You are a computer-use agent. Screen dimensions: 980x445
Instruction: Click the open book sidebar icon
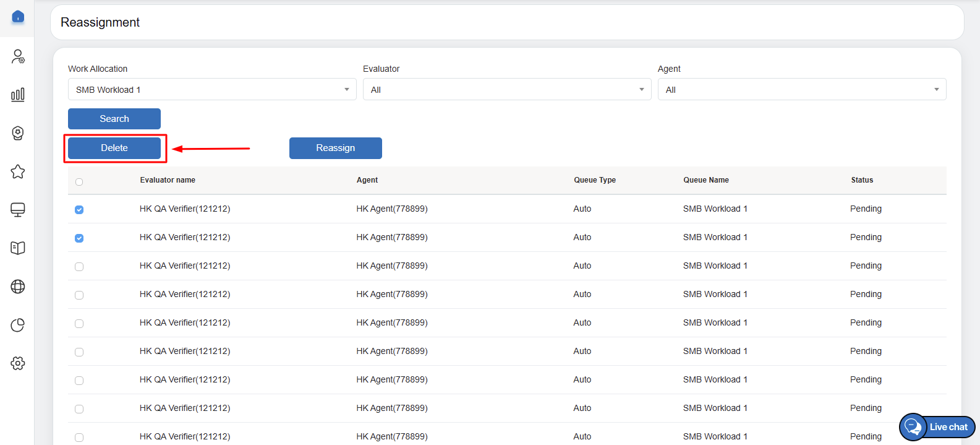[x=18, y=248]
